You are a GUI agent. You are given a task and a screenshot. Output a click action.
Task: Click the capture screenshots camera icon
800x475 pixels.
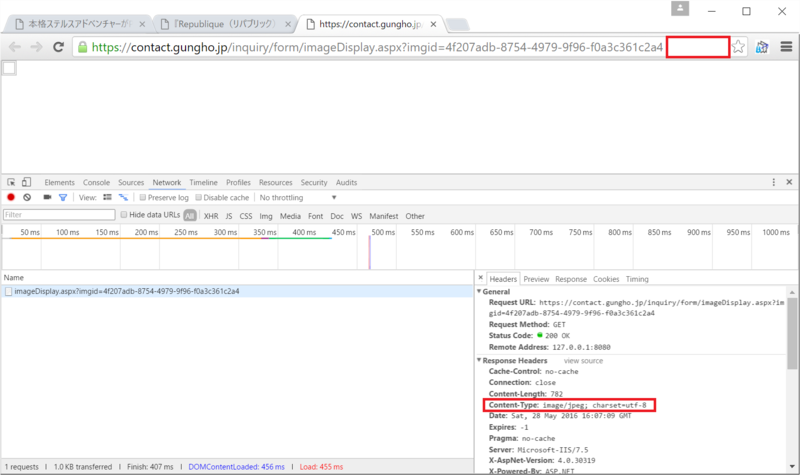[x=47, y=197]
